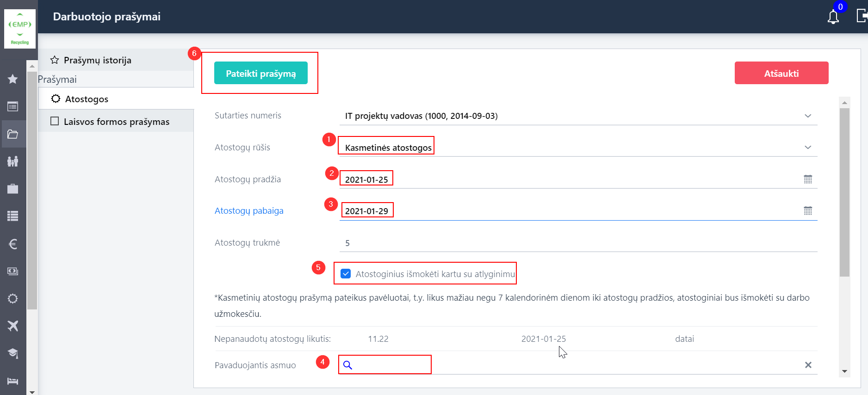Select Laisvos formos prašymas menu item
This screenshot has height=395, width=868.
(116, 122)
